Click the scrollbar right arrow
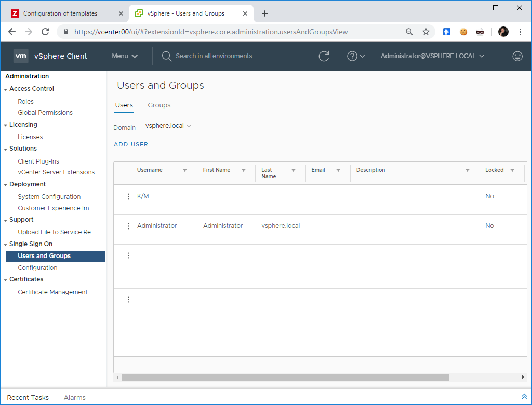This screenshot has width=532, height=405. coord(523,377)
